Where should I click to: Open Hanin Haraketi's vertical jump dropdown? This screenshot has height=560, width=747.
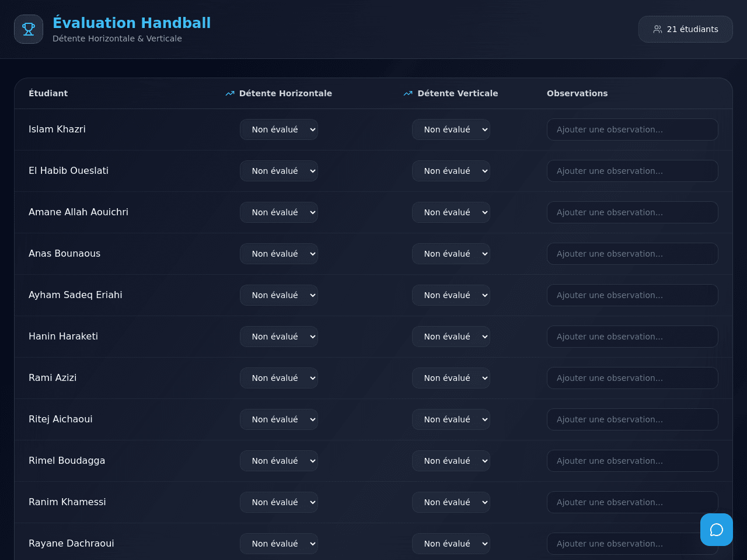(451, 337)
